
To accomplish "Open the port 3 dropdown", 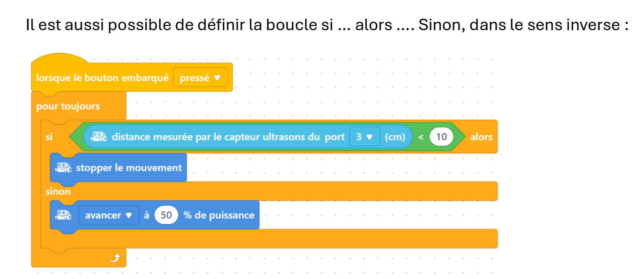I will click(x=365, y=137).
